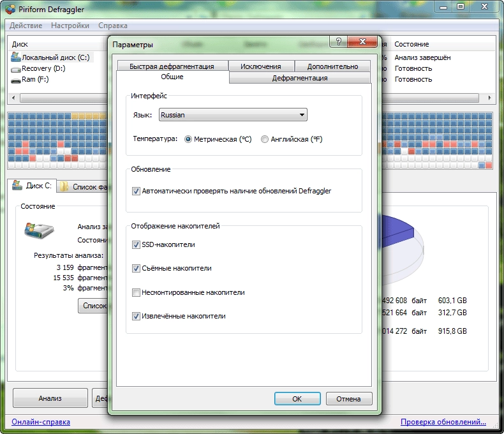Screen dimensions: 504x434
Task: Minimize the Defraggler main window
Action: coord(443,7)
